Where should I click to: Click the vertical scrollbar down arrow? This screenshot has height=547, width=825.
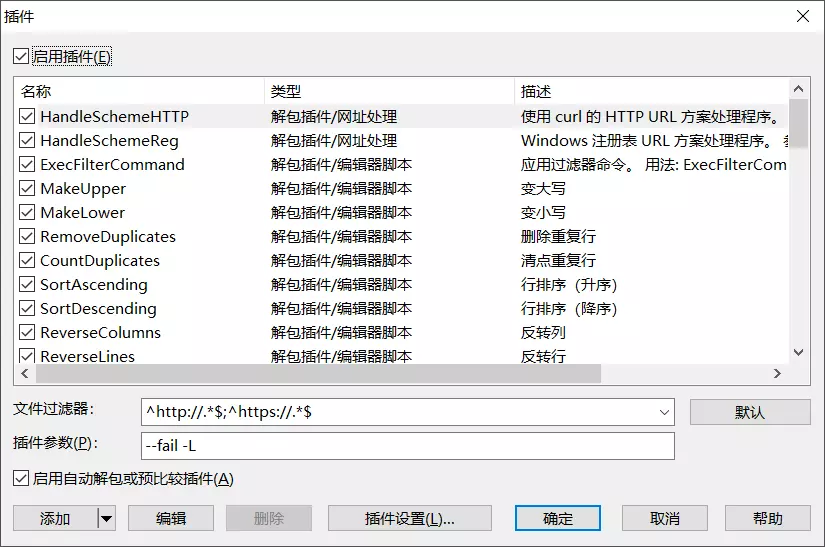798,352
